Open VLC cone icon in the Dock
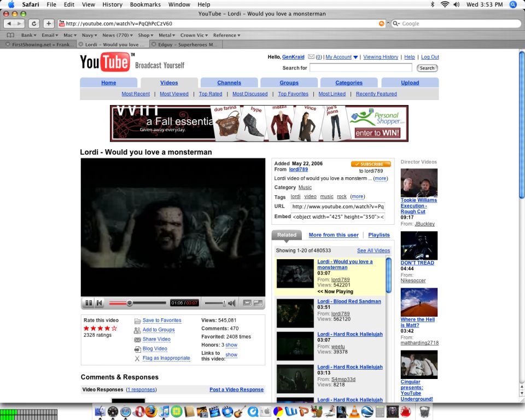Viewport: 525px width, 420px height. pyautogui.click(x=354, y=411)
